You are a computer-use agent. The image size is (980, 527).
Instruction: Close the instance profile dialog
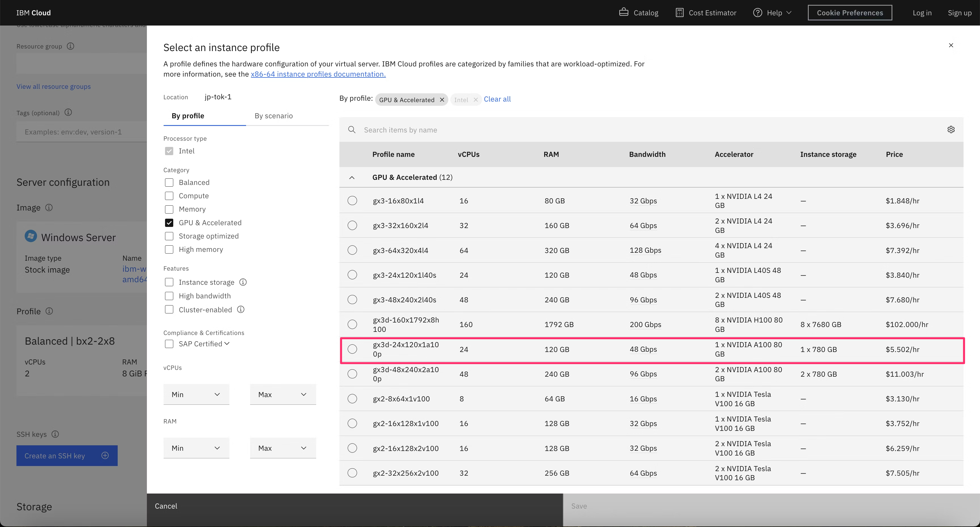(x=951, y=45)
